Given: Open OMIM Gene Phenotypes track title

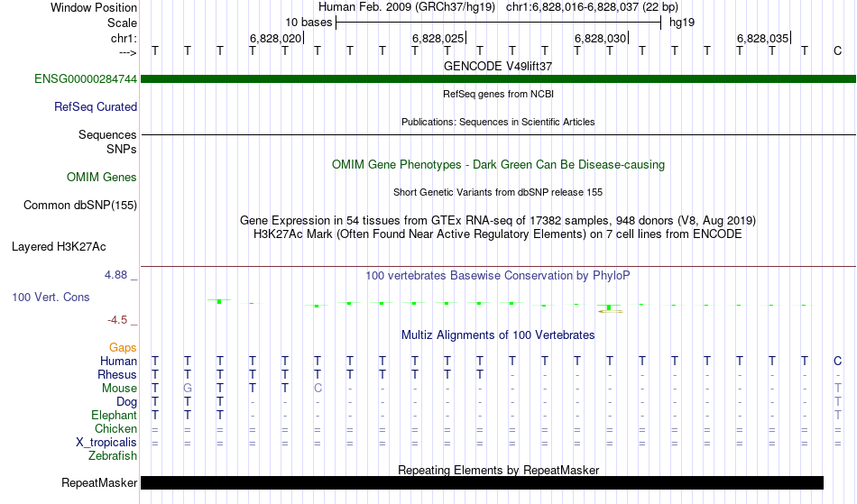Looking at the screenshot, I should click(x=498, y=165).
